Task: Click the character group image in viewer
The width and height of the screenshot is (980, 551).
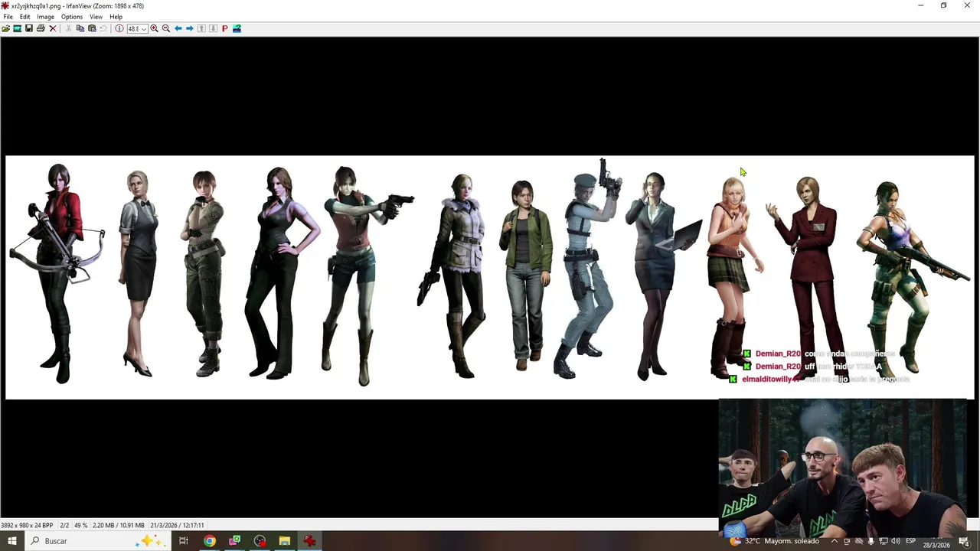Action: click(490, 278)
